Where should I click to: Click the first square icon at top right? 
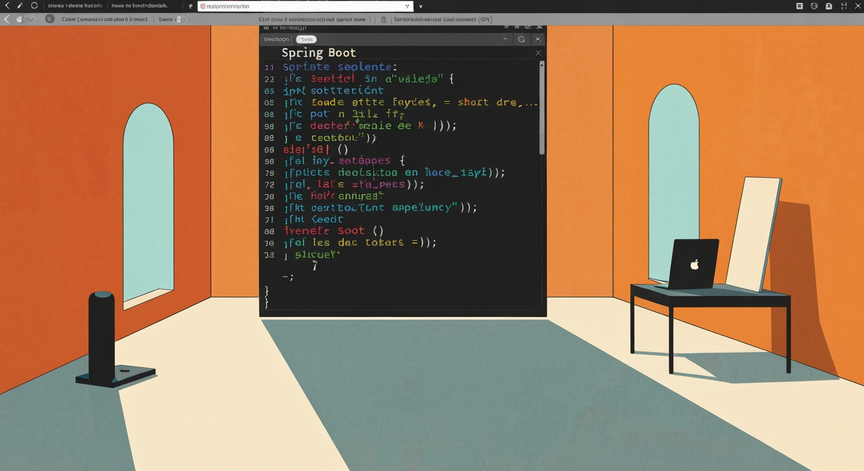(x=800, y=6)
